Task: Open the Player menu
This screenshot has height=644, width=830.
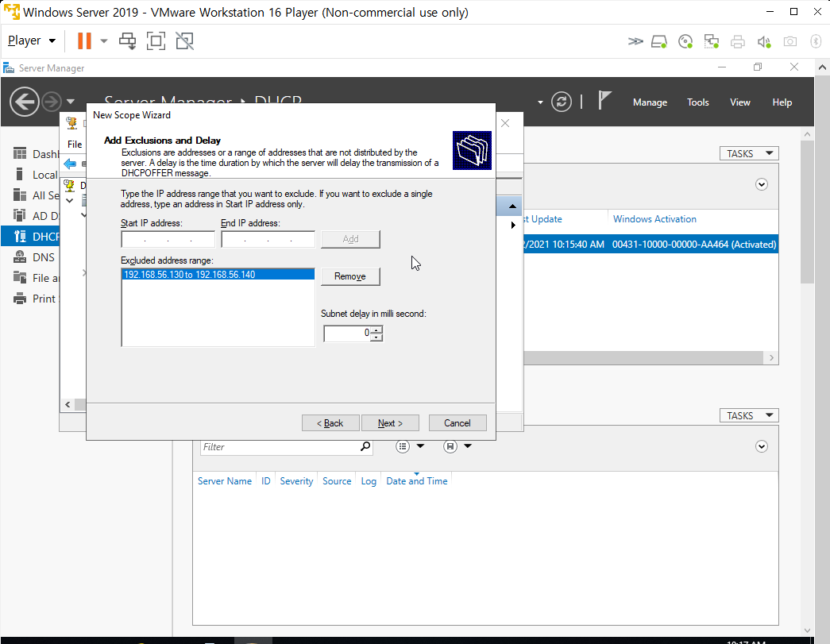Action: (31, 40)
